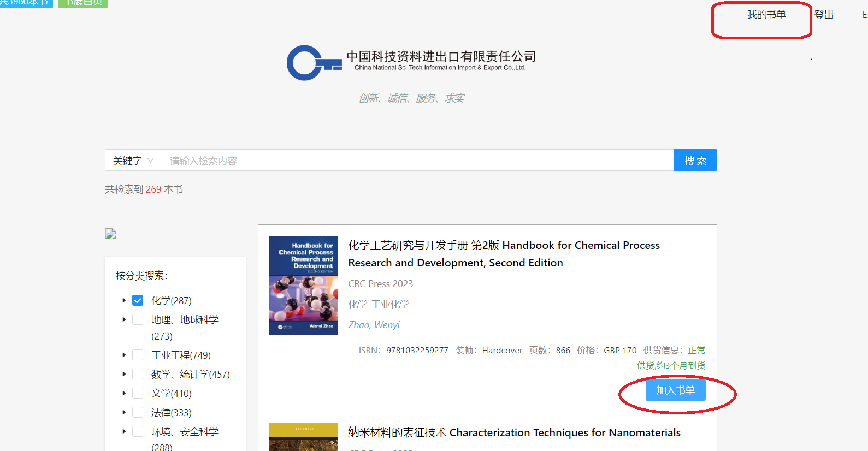
Task: Open the 关键字 search type dropdown
Action: click(x=133, y=161)
